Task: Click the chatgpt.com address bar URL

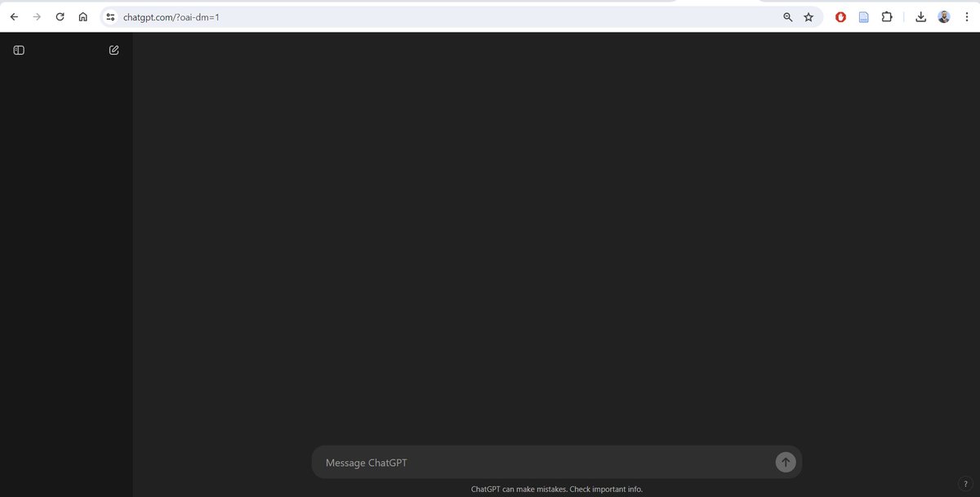Action: coord(171,16)
